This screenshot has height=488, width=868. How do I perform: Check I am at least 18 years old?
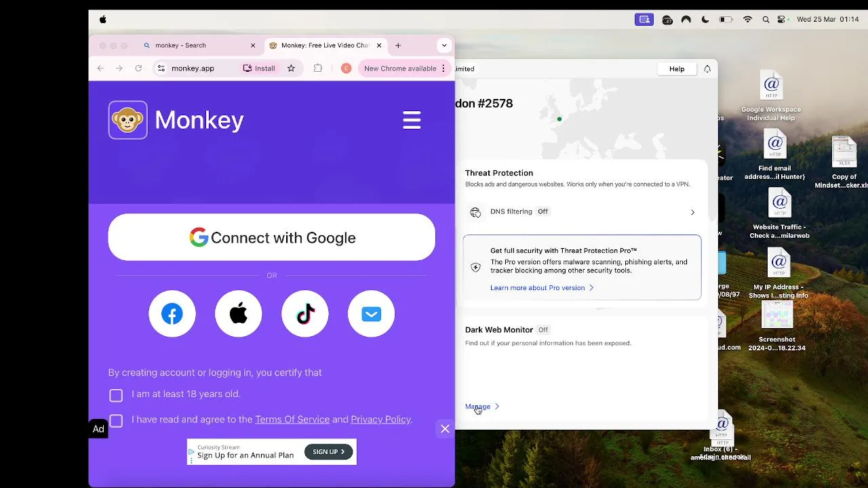click(x=116, y=395)
